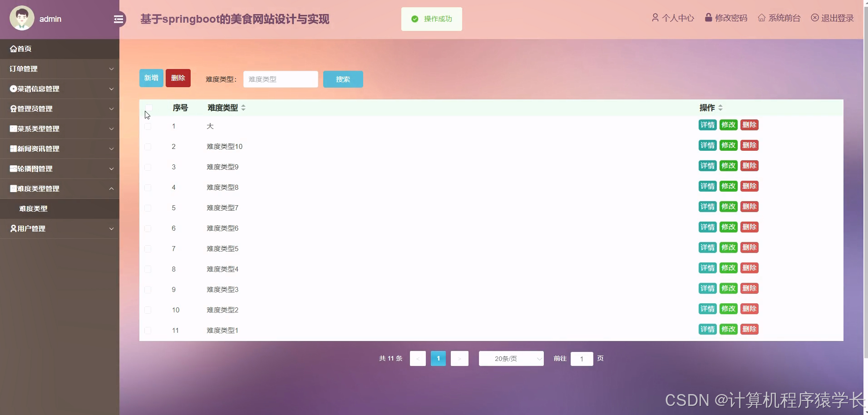Click the 用户管理 sidebar icon

(13, 228)
